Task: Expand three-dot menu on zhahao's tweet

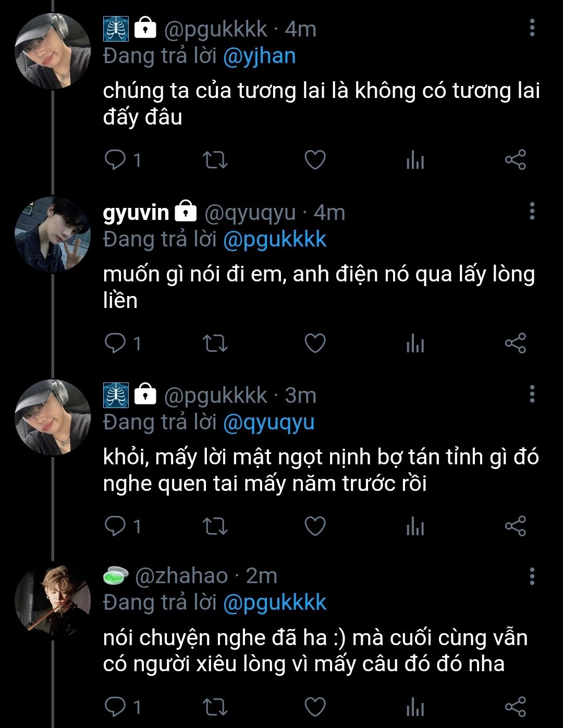Action: (x=532, y=576)
